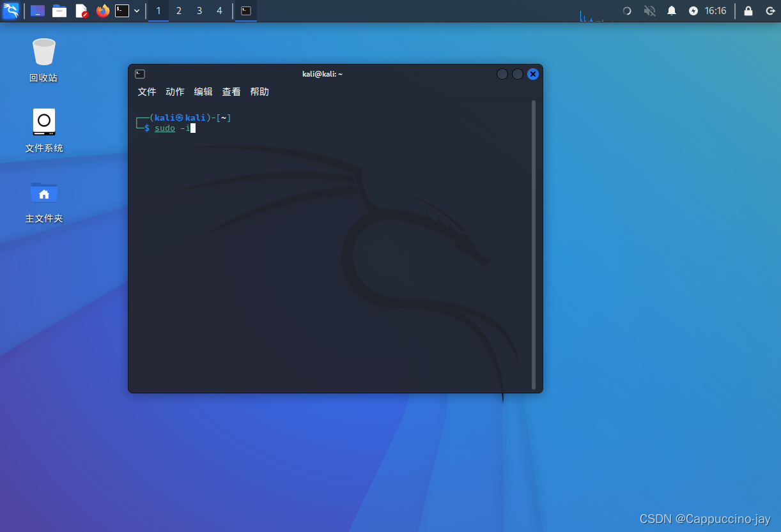Minimize the terminal window
The height and width of the screenshot is (532, 781).
502,74
